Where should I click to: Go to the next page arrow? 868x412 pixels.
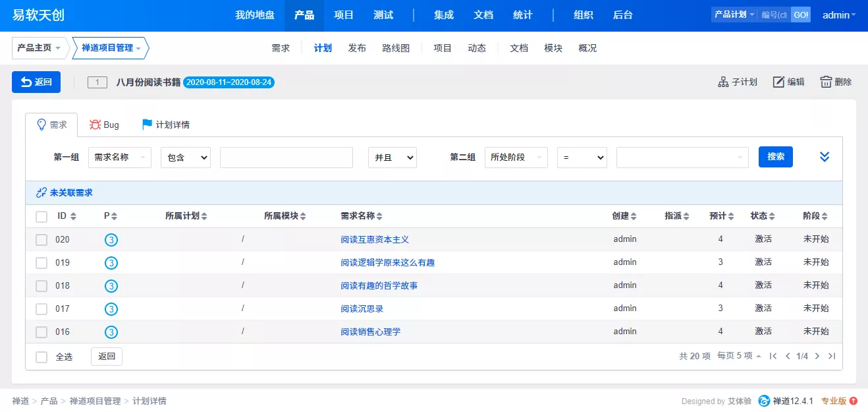click(817, 356)
